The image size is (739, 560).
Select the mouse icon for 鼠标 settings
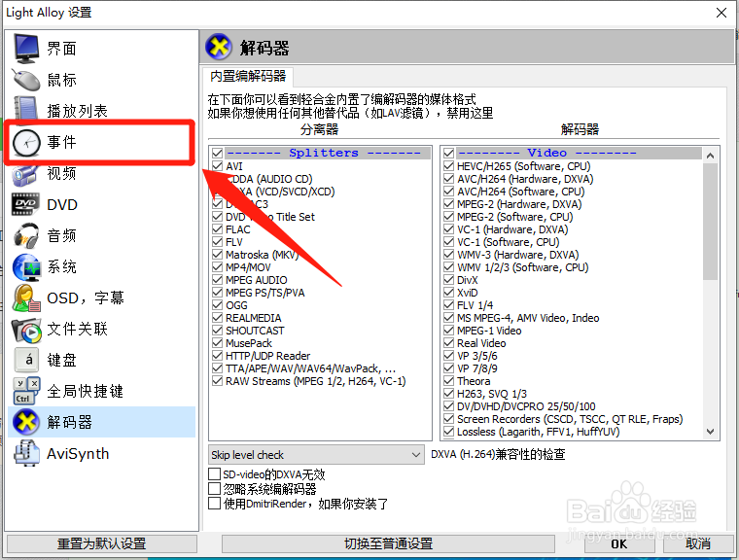click(x=26, y=80)
